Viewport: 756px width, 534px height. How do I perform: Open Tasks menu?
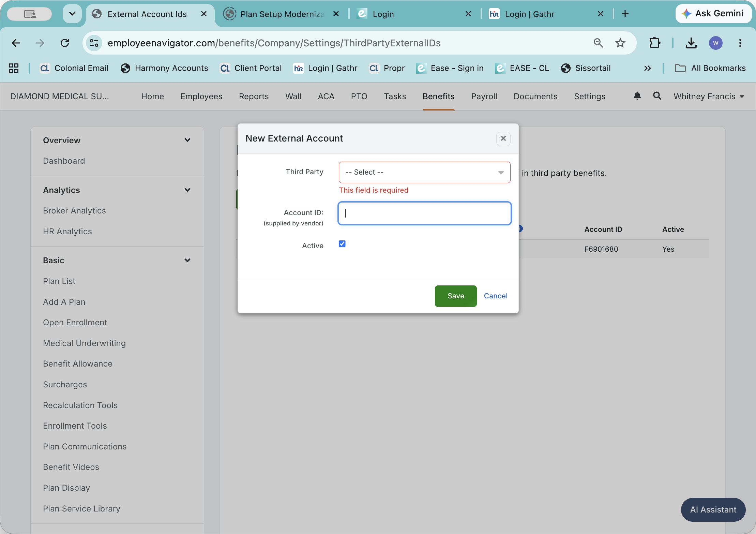pos(395,97)
